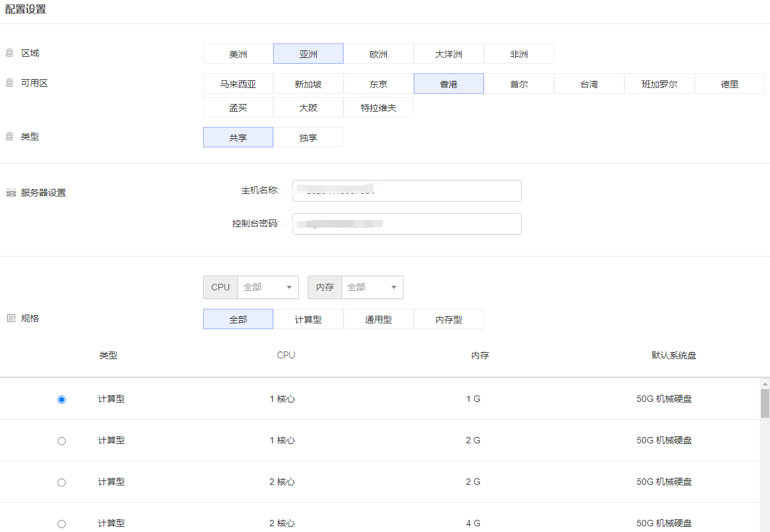Image resolution: width=770 pixels, height=532 pixels.
Task: Switch to the 内存型 spec tab
Action: point(449,319)
